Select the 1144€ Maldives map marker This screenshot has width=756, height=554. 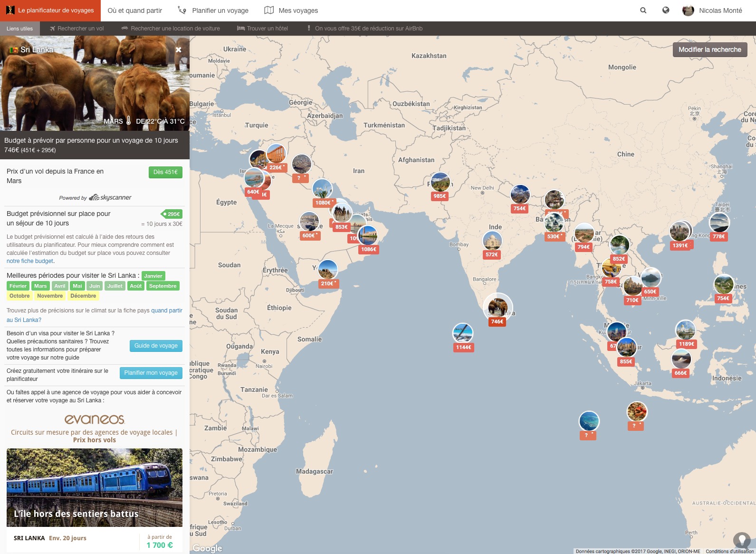[x=463, y=337]
